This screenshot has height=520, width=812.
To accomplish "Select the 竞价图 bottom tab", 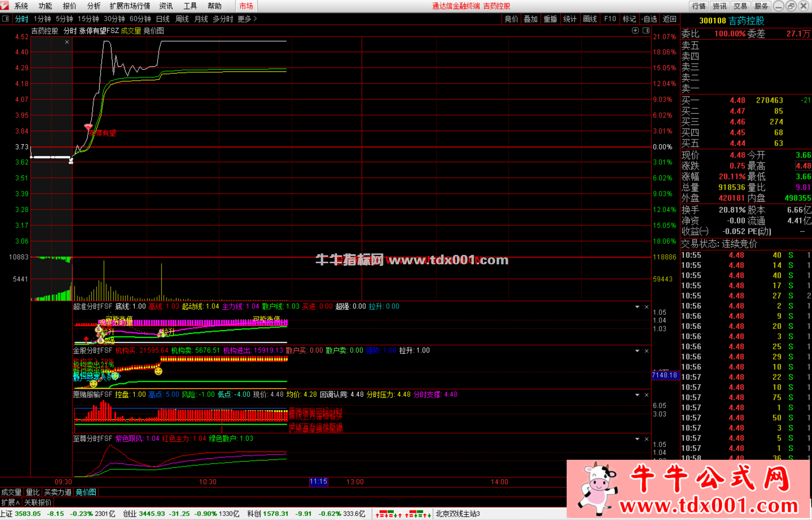I will 86,492.
